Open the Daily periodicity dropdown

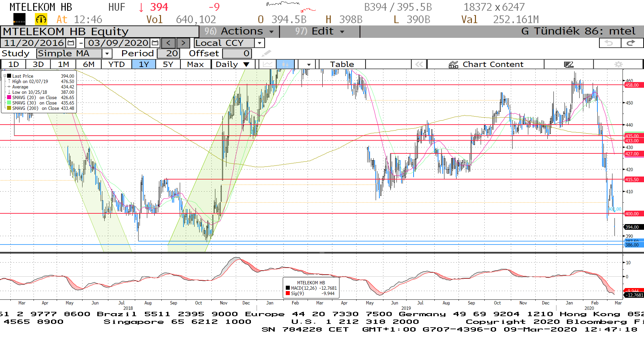coord(233,64)
